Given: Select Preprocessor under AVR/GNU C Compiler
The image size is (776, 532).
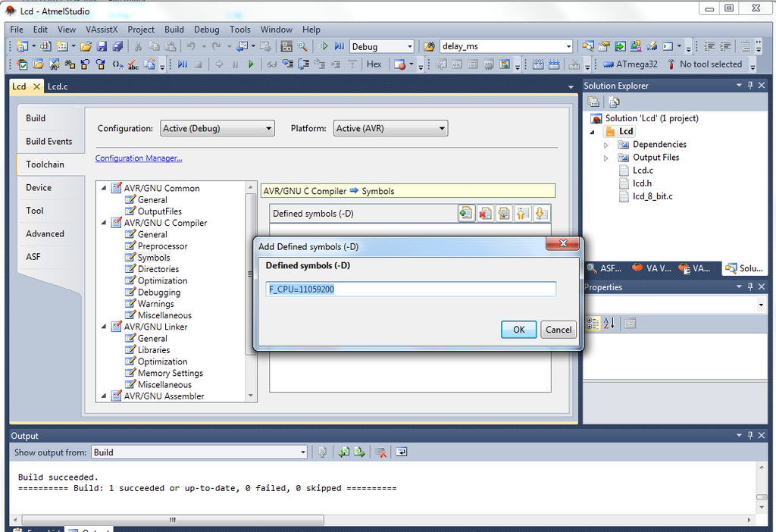Looking at the screenshot, I should 162,246.
